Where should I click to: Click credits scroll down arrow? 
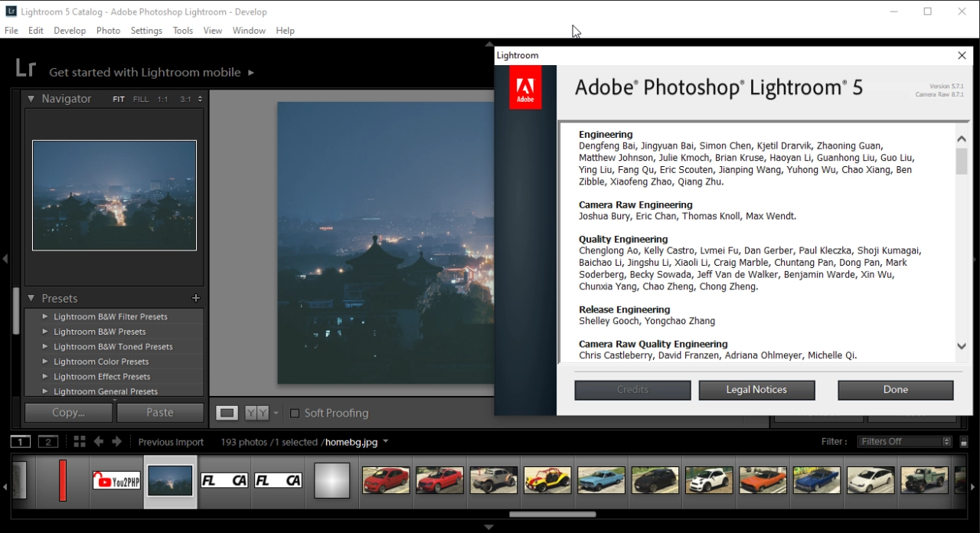[962, 346]
